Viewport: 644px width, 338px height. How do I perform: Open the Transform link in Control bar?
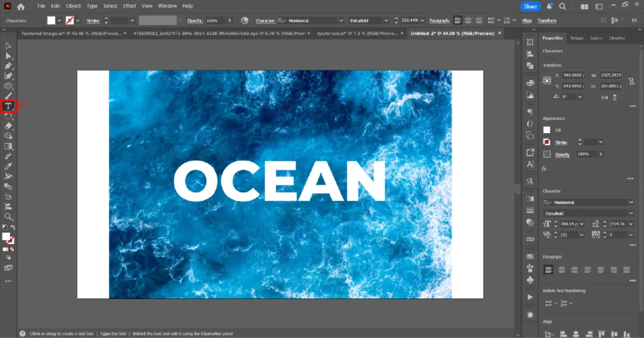(547, 21)
